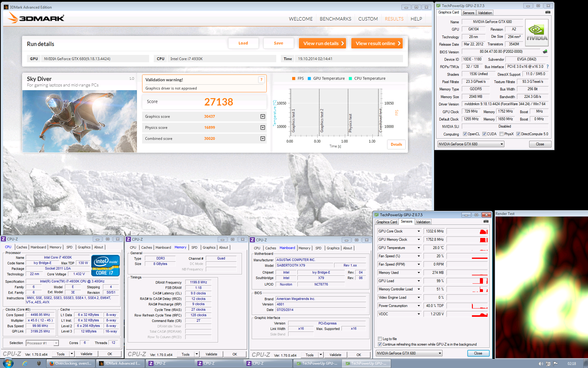Open the HELP tab in 3DMark
The image size is (588, 368).
416,19
